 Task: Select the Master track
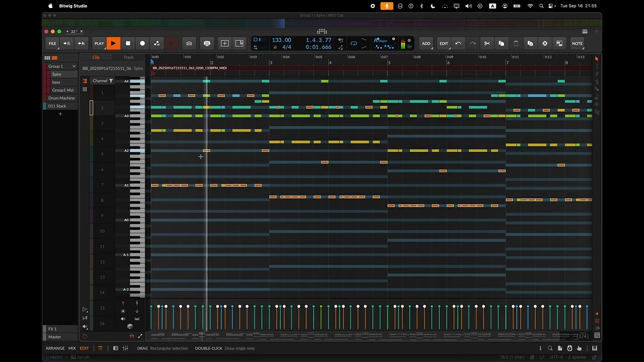tap(61, 337)
